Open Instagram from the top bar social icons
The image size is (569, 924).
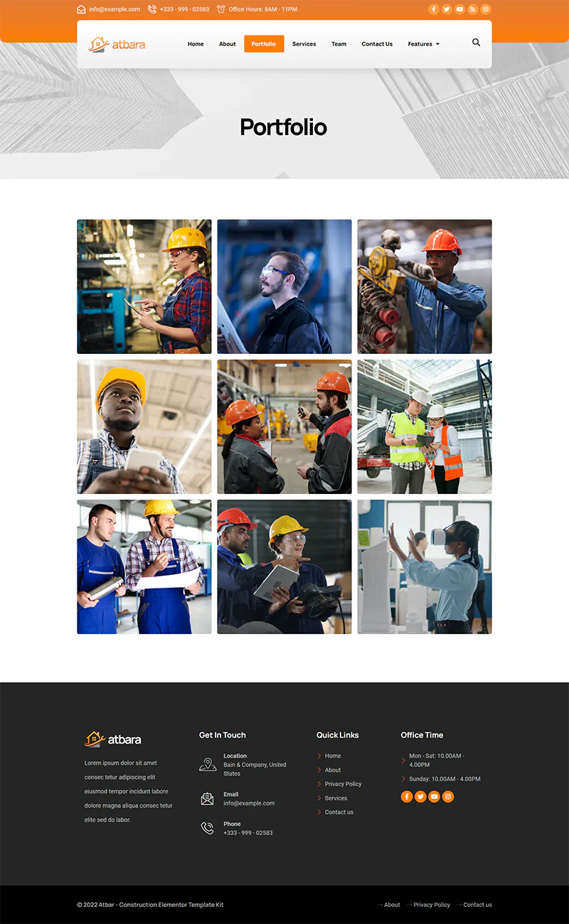click(486, 9)
